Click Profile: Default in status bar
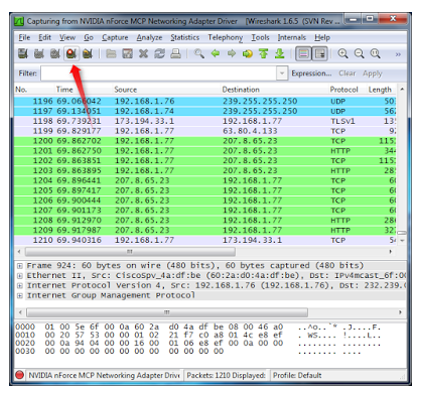The image size is (435, 394). (x=297, y=375)
